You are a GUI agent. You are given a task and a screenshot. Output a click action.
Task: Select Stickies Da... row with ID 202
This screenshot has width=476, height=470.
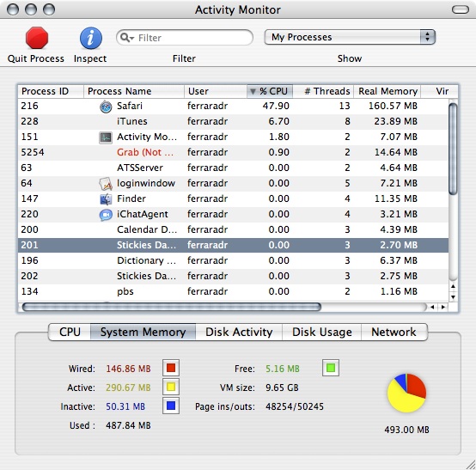(x=233, y=276)
